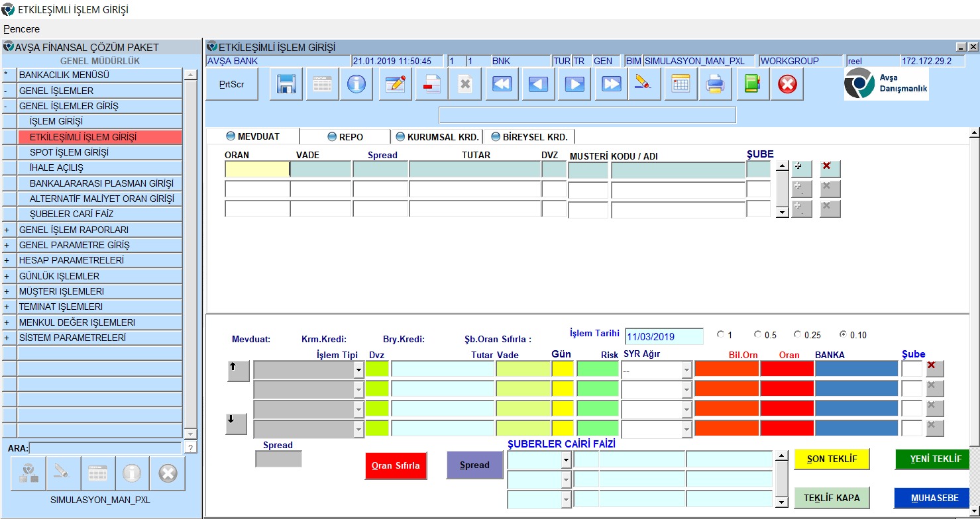Open ŞUBELER CARİ FAİZ in sidebar

(x=99, y=214)
